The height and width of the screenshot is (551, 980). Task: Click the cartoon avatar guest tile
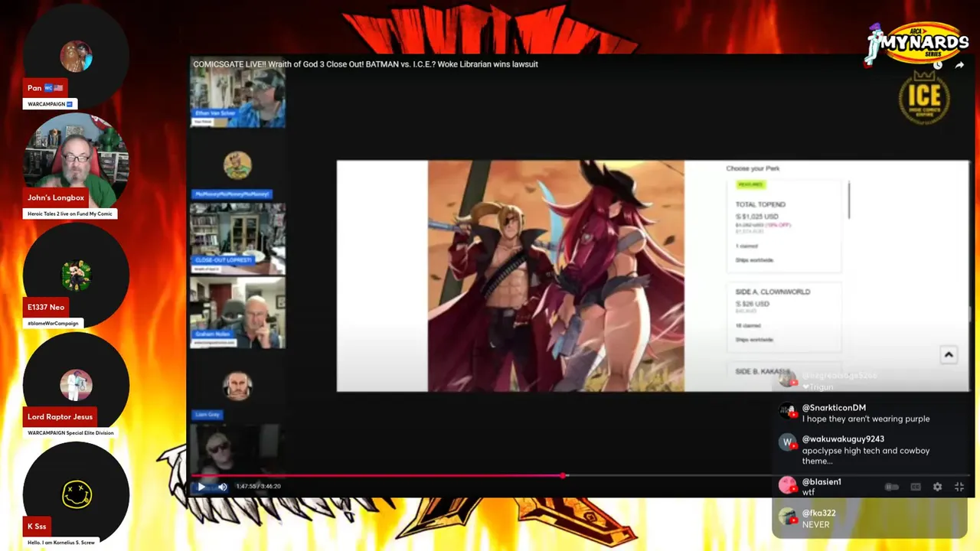point(237,166)
